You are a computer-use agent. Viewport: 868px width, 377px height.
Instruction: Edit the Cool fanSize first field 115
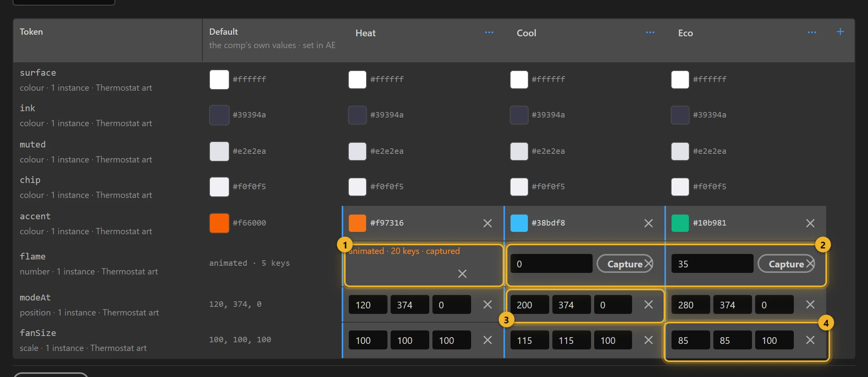(x=530, y=340)
